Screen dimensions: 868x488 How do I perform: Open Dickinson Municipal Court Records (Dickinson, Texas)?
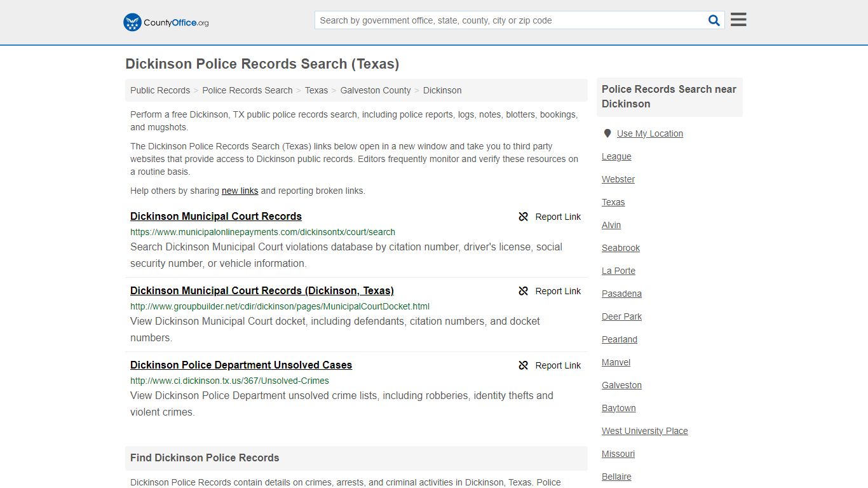click(x=262, y=290)
